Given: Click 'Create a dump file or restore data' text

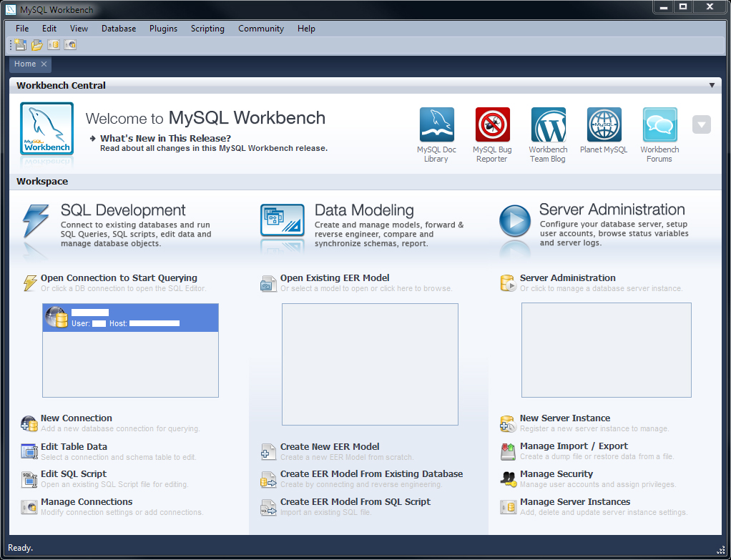Looking at the screenshot, I should point(597,456).
